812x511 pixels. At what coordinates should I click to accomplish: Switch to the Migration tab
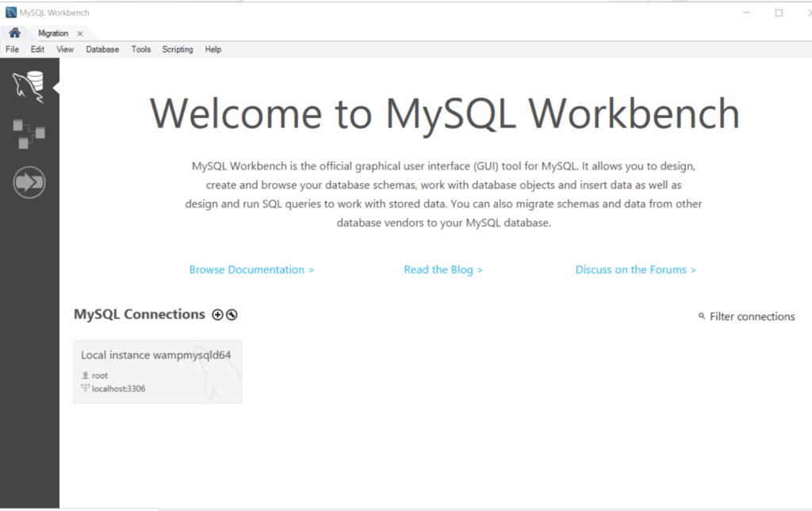click(x=52, y=32)
